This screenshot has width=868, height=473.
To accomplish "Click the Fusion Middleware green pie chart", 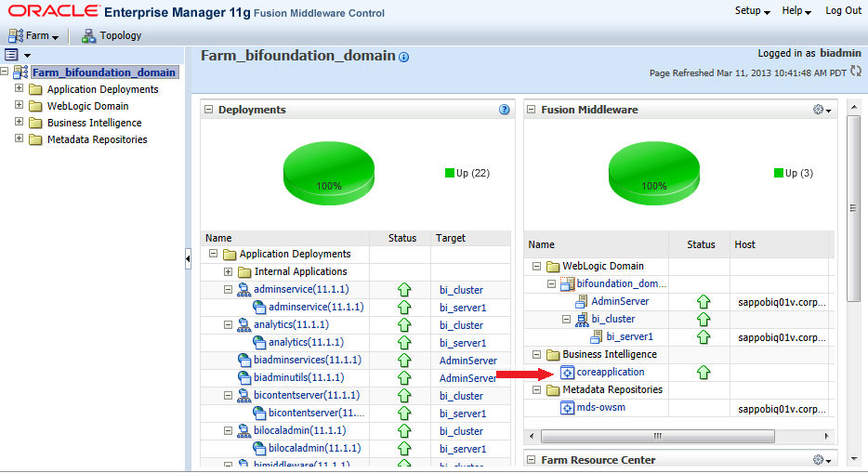I will pos(653,173).
